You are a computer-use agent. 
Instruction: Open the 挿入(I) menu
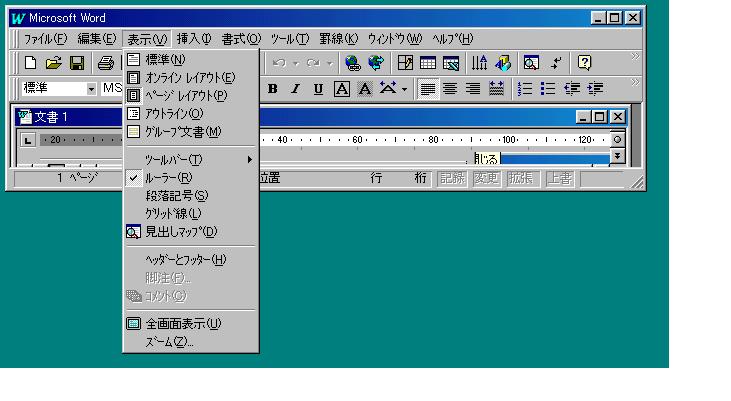[193, 39]
